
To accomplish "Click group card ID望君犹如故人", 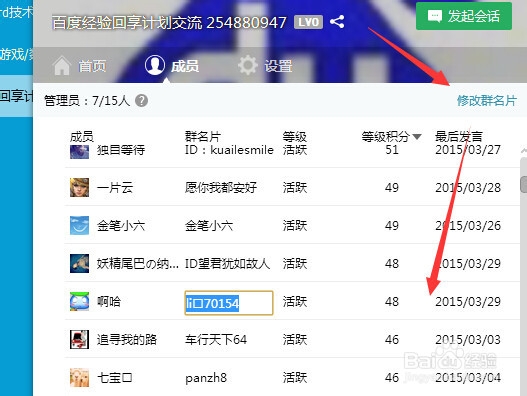I will [228, 264].
